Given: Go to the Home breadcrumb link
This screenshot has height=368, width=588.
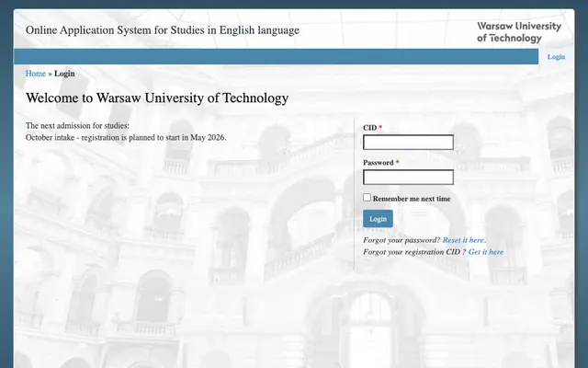Looking at the screenshot, I should click(x=36, y=74).
